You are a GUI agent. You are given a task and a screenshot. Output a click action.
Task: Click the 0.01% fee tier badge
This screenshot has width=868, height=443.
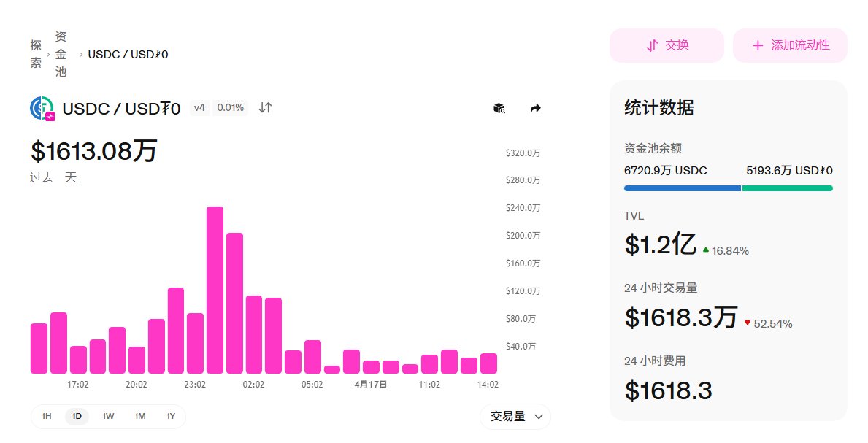point(230,107)
